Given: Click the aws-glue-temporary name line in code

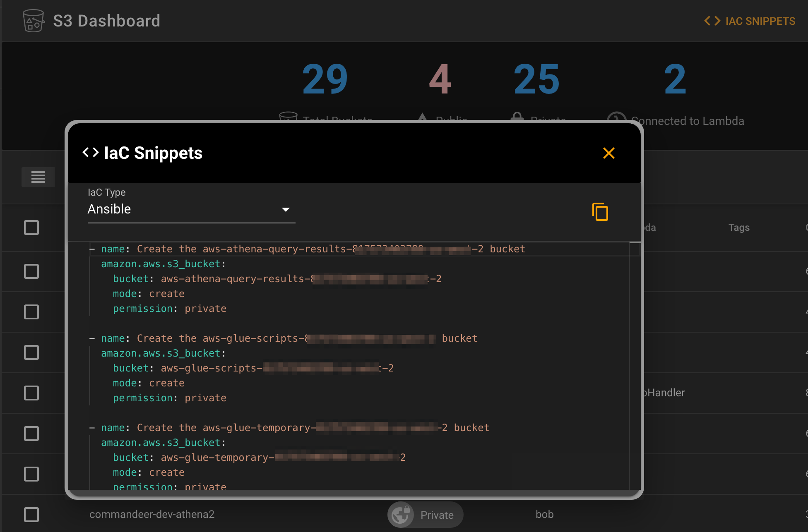Looking at the screenshot, I should pyautogui.click(x=289, y=428).
